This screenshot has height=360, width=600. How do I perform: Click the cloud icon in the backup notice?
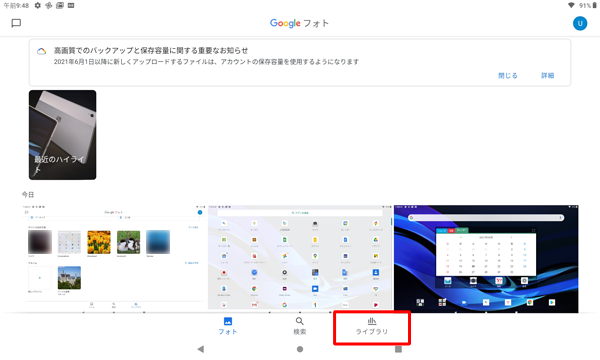41,51
